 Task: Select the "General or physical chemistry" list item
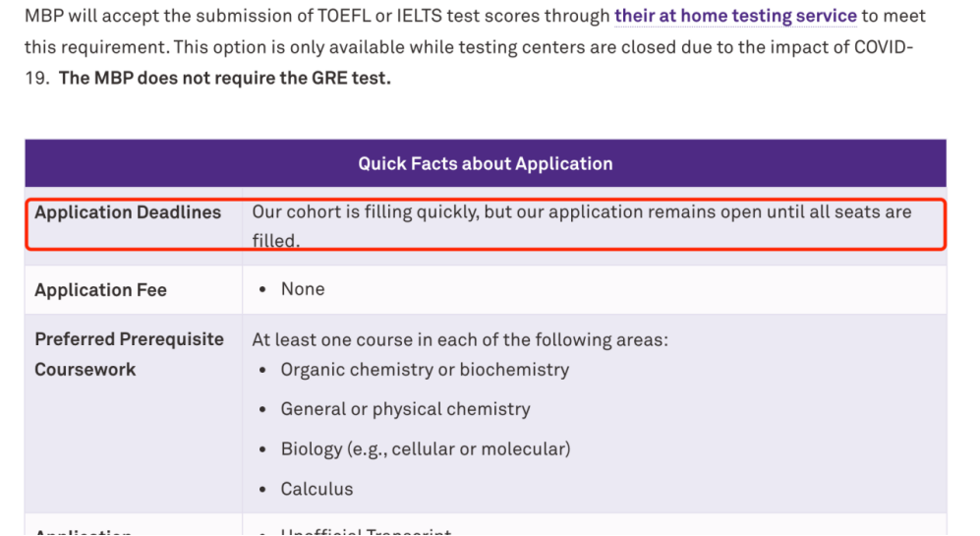pos(405,409)
